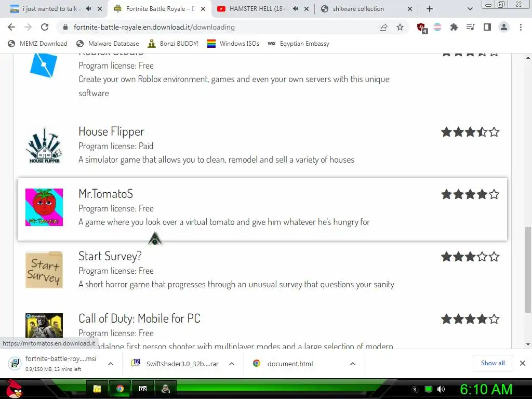Screen dimensions: 532x399
Task: Click the Mr.TomatoS thumbnail image
Action: click(44, 207)
